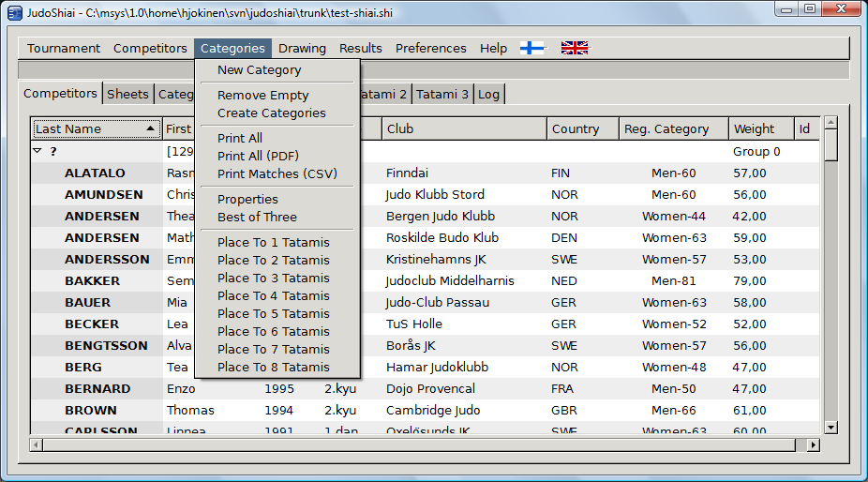The height and width of the screenshot is (482, 868).
Task: Open the Log tab
Action: tap(488, 94)
